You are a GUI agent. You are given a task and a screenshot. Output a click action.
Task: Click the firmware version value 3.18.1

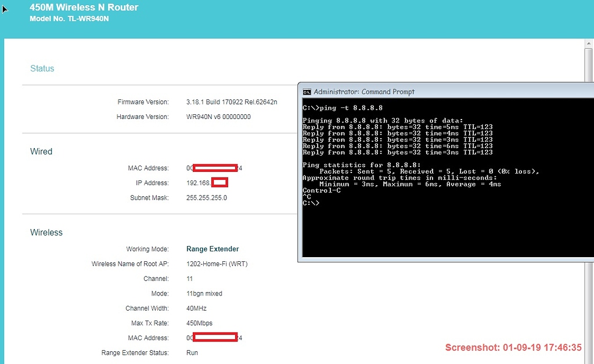(231, 102)
